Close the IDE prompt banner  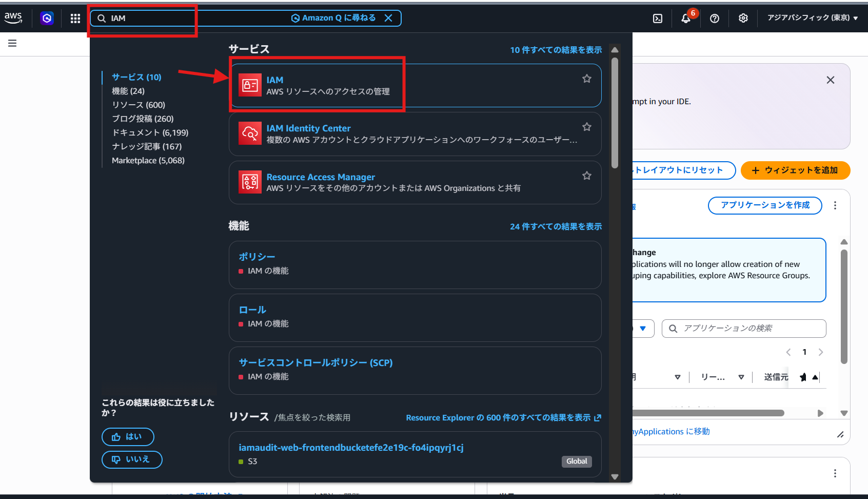tap(831, 80)
